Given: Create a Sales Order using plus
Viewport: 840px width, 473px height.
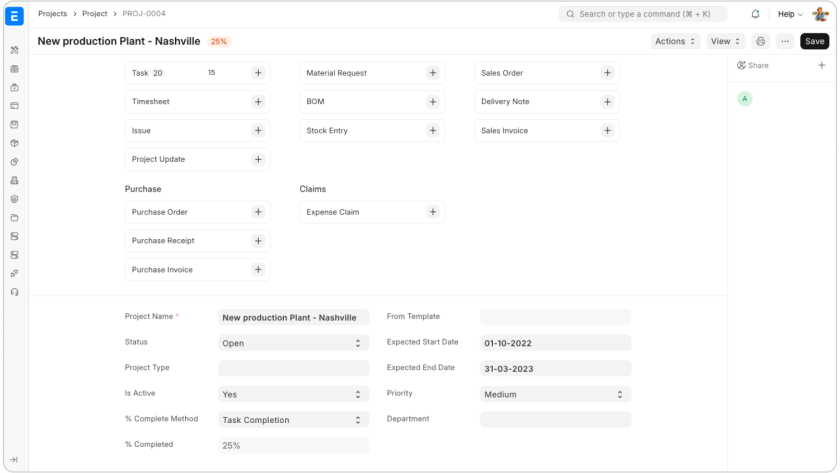Looking at the screenshot, I should click(x=607, y=73).
